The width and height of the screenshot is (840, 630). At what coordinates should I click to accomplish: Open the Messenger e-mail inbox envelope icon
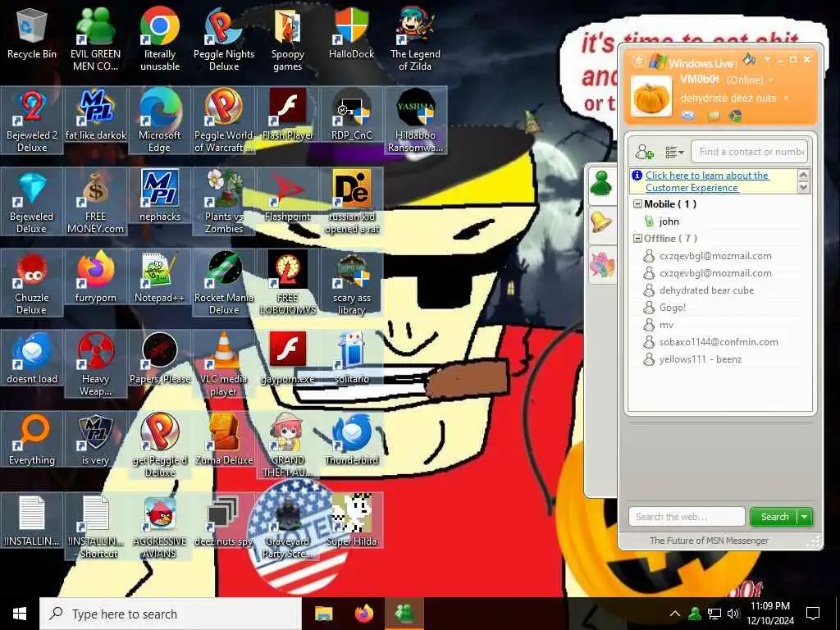tap(688, 115)
